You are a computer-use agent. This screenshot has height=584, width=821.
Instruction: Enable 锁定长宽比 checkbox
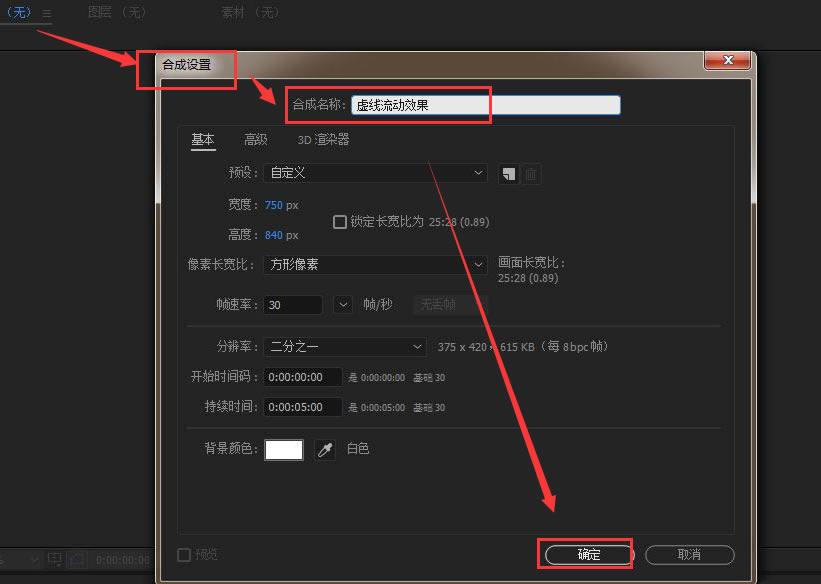coord(340,222)
